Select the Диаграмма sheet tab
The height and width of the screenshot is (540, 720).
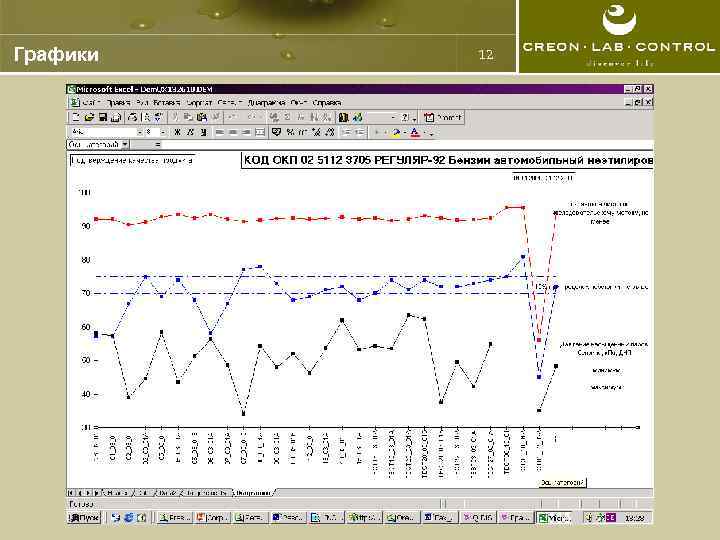254,493
